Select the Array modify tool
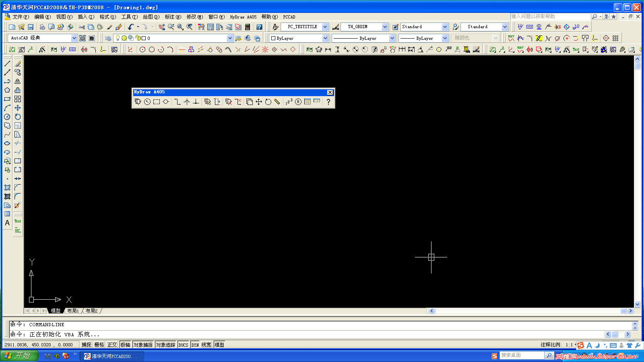 [x=18, y=99]
